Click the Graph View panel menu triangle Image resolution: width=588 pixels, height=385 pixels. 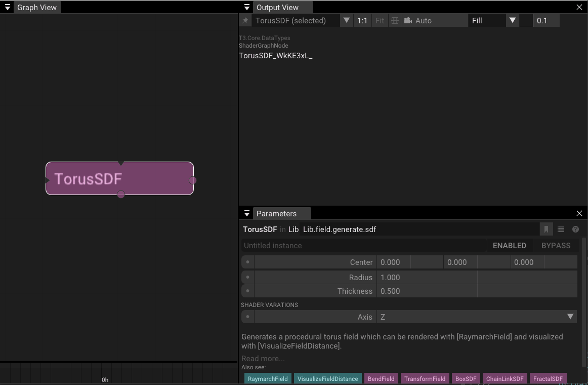[7, 8]
